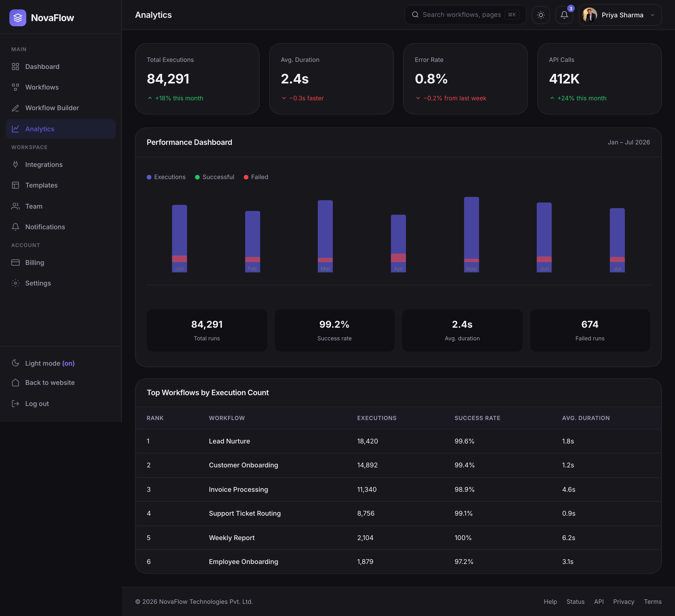Click the Total Executions 84,291 card
Viewport: 675px width, 616px height.
pyautogui.click(x=197, y=79)
